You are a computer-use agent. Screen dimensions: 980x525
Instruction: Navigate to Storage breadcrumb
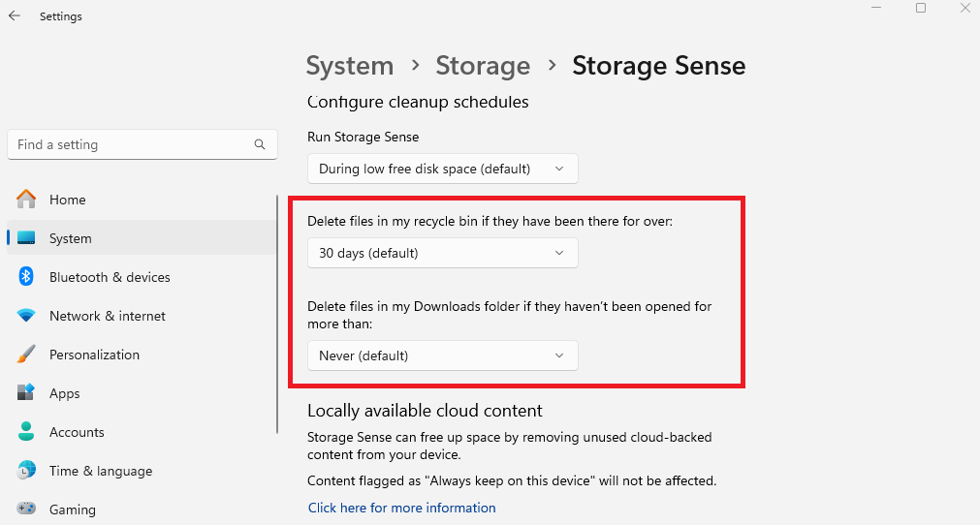pos(483,66)
